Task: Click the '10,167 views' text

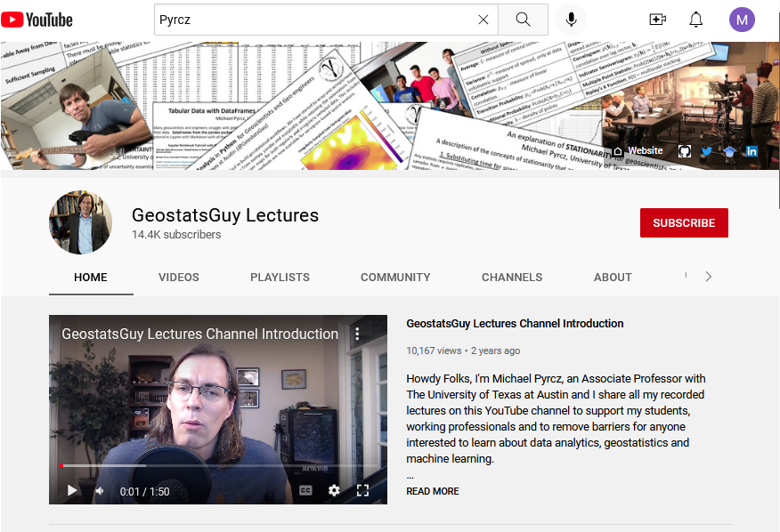Action: (434, 351)
